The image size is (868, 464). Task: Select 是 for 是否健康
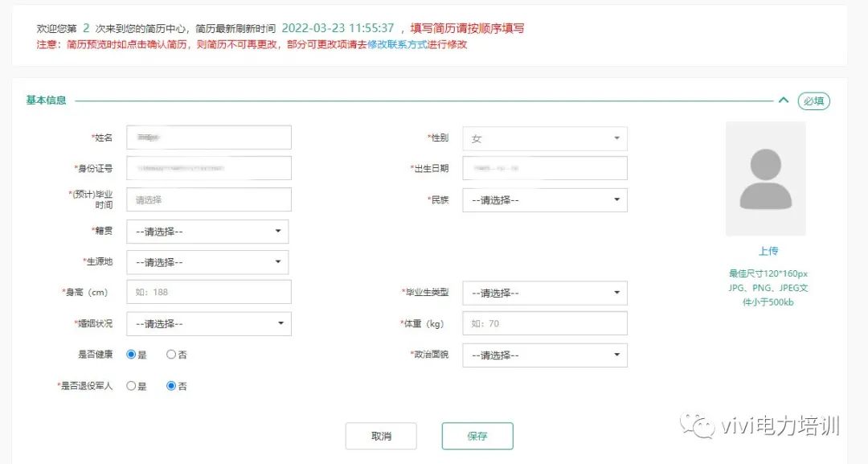[132, 355]
